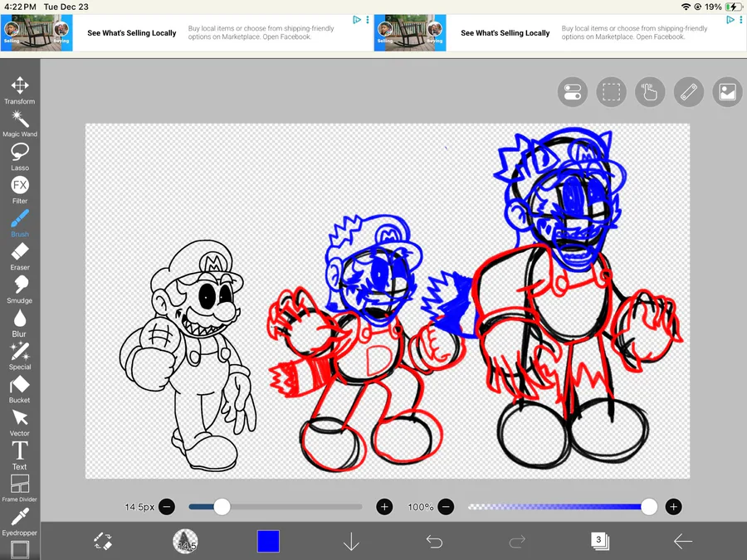Select the Brush tool
This screenshot has height=560, width=747.
[x=20, y=223]
